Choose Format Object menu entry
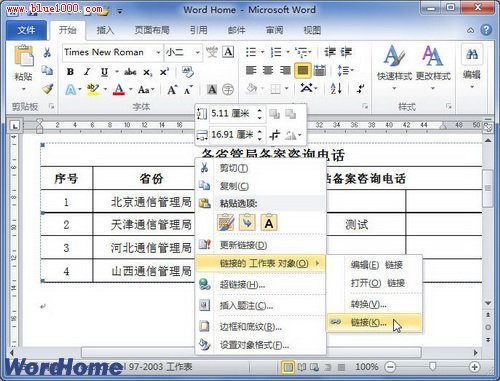The height and width of the screenshot is (381, 500). [x=260, y=345]
